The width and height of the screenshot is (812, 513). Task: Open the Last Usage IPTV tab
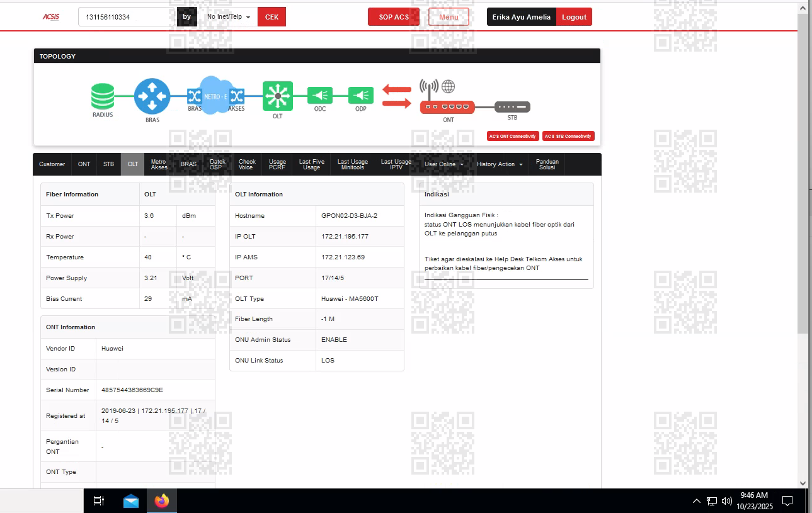click(396, 164)
